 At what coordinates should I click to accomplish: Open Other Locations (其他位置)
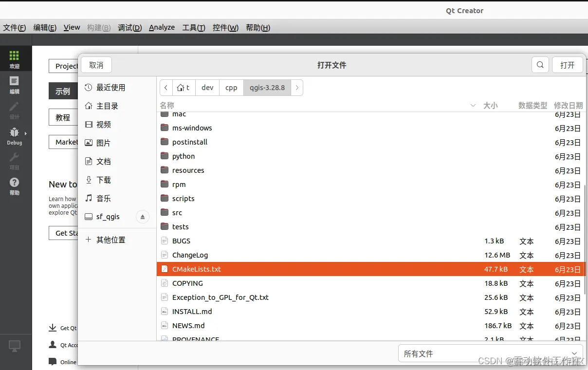click(x=117, y=240)
